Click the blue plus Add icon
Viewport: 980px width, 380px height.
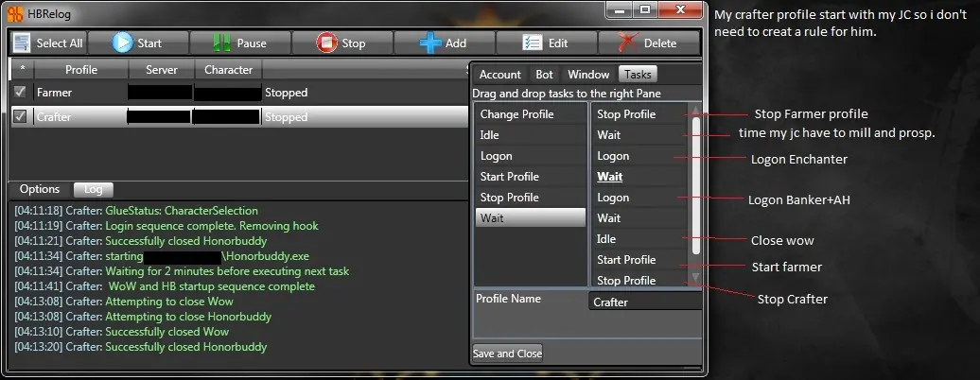click(430, 43)
